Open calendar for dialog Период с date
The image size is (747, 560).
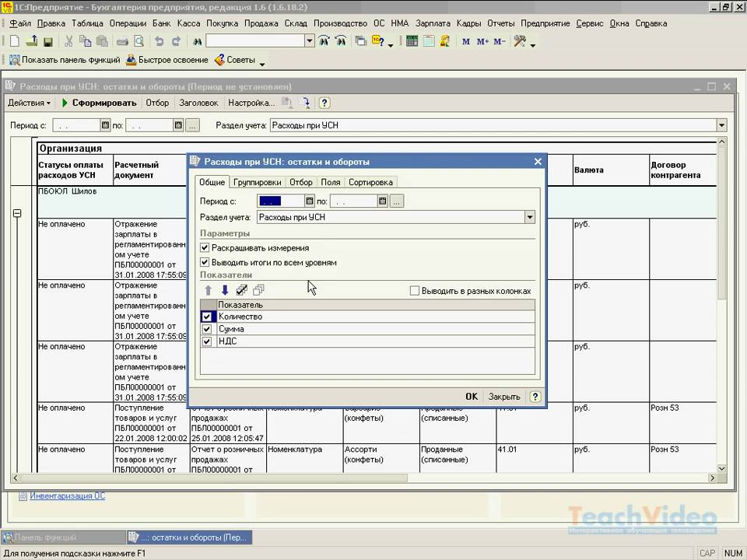click(x=310, y=201)
